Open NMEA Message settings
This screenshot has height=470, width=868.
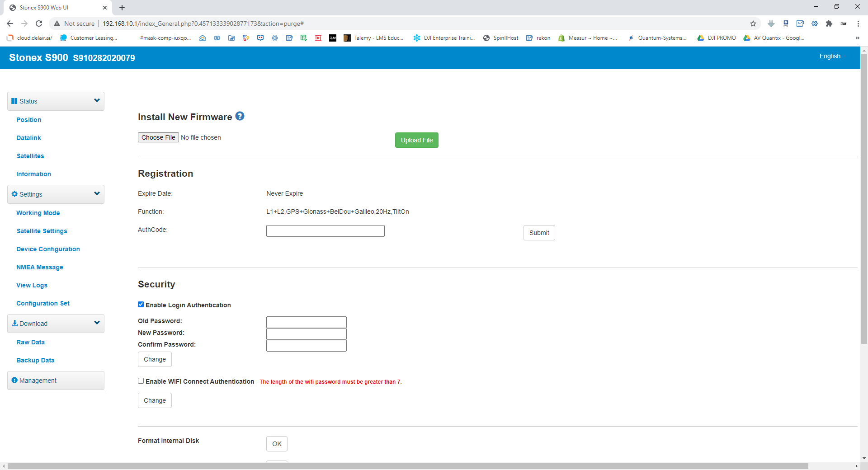[40, 267]
